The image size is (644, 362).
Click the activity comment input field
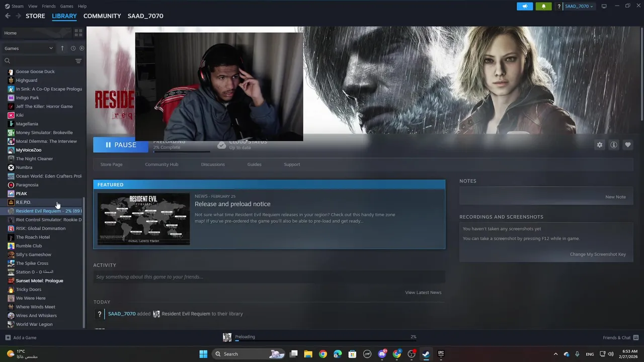(x=269, y=277)
